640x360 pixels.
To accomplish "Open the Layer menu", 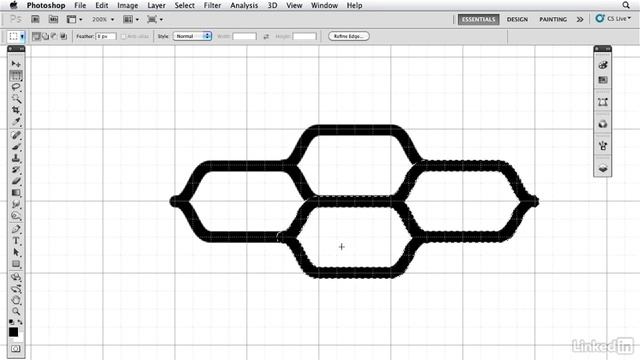I will pyautogui.click(x=156, y=5).
